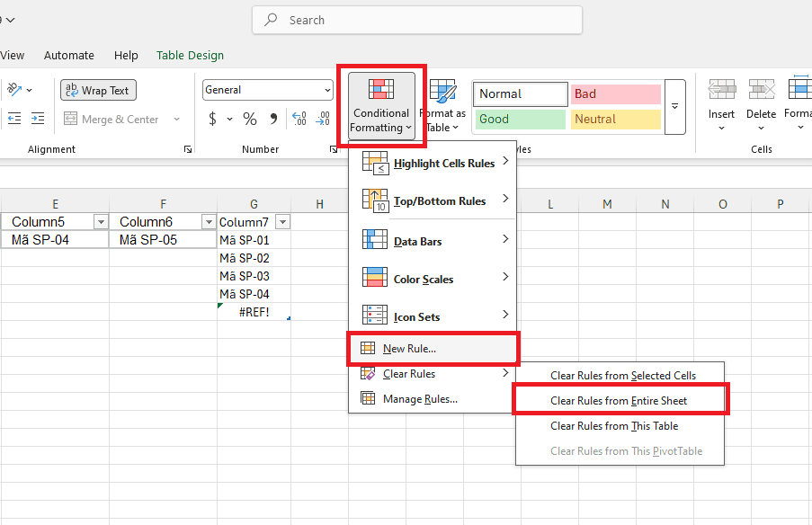Open Number format dialog launcher
Image resolution: width=812 pixels, height=525 pixels.
334,149
